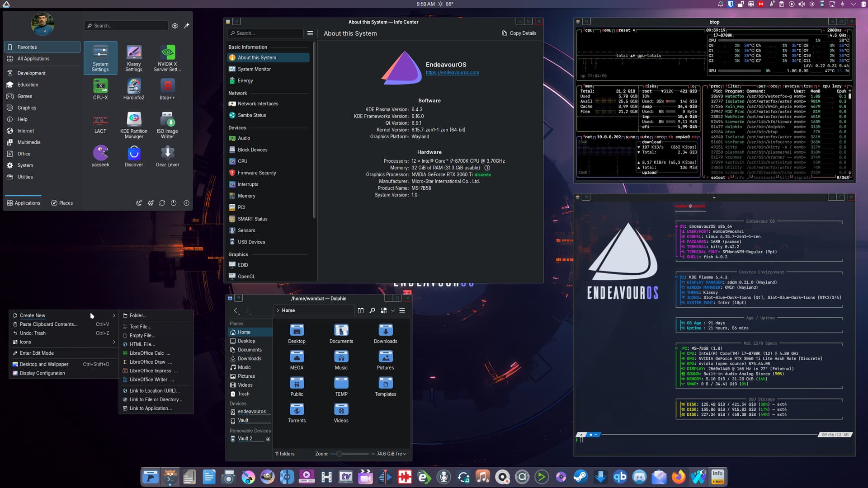Open System Monitor page in Info Center
This screenshot has height=488, width=868.
tap(269, 69)
